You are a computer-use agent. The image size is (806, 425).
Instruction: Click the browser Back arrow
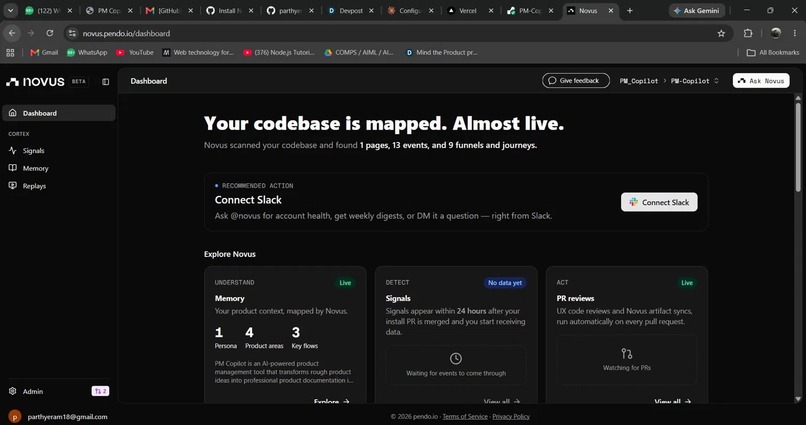[12, 33]
